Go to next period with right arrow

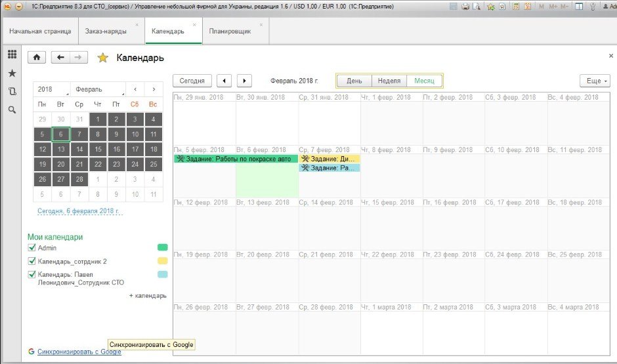[244, 81]
